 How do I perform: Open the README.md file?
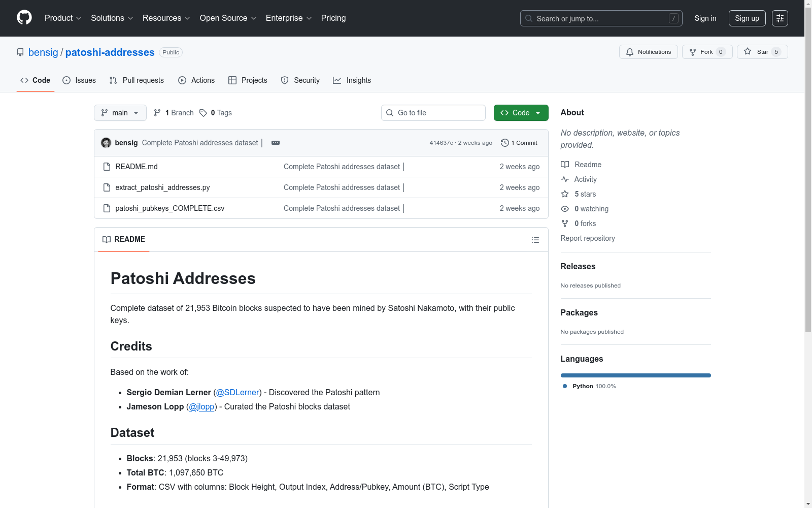[137, 167]
